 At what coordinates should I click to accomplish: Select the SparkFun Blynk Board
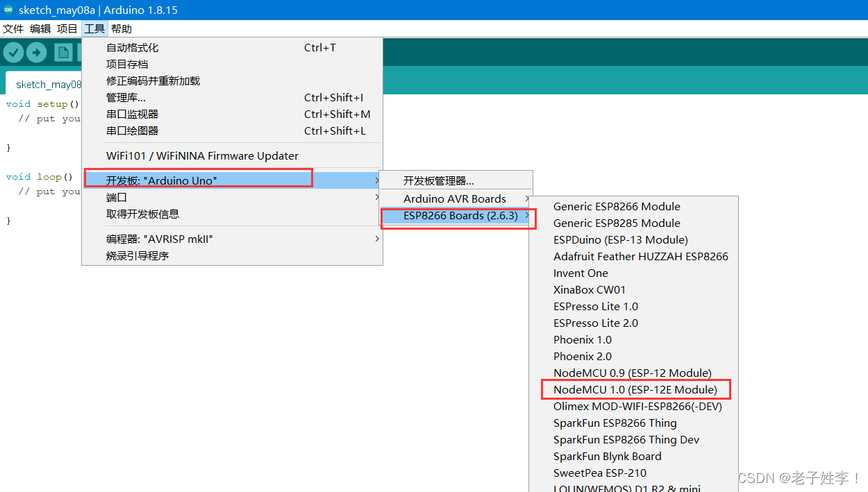633,456
